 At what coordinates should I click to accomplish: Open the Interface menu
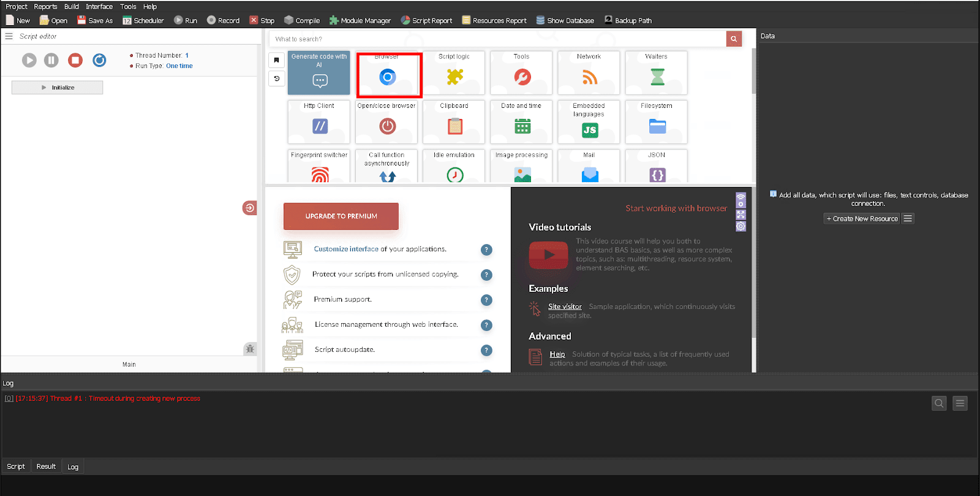coord(99,7)
